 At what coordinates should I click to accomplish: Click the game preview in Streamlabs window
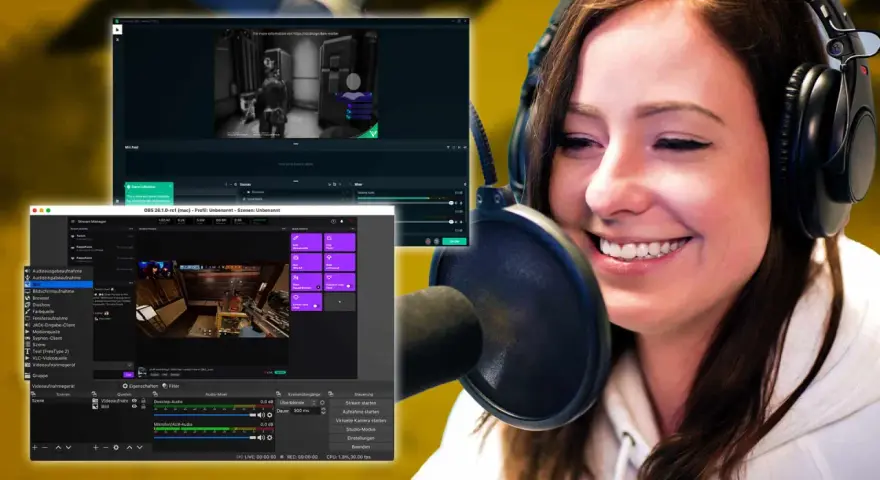[x=296, y=84]
